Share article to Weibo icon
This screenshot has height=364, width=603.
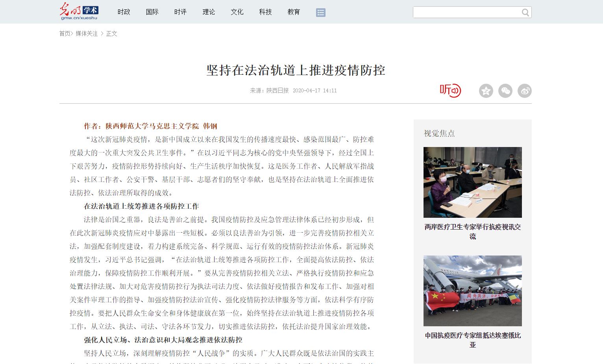524,91
